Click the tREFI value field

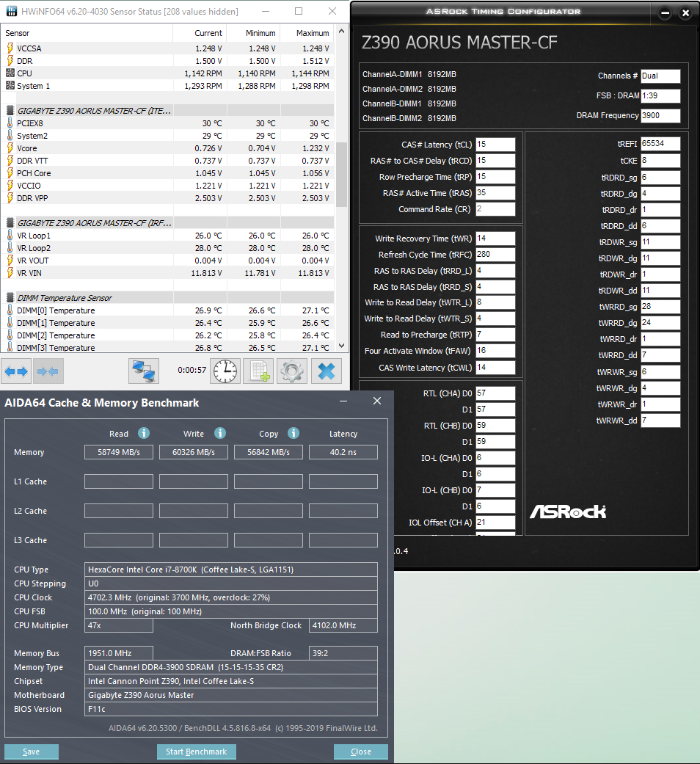coord(660,144)
